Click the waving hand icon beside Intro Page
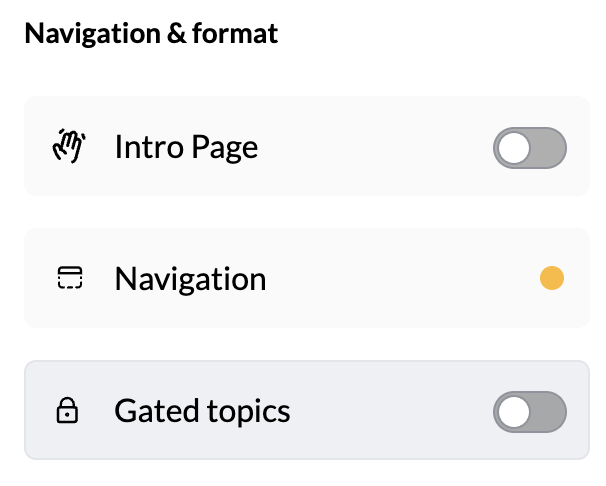Screen dimensions: 606x486 tap(70, 147)
